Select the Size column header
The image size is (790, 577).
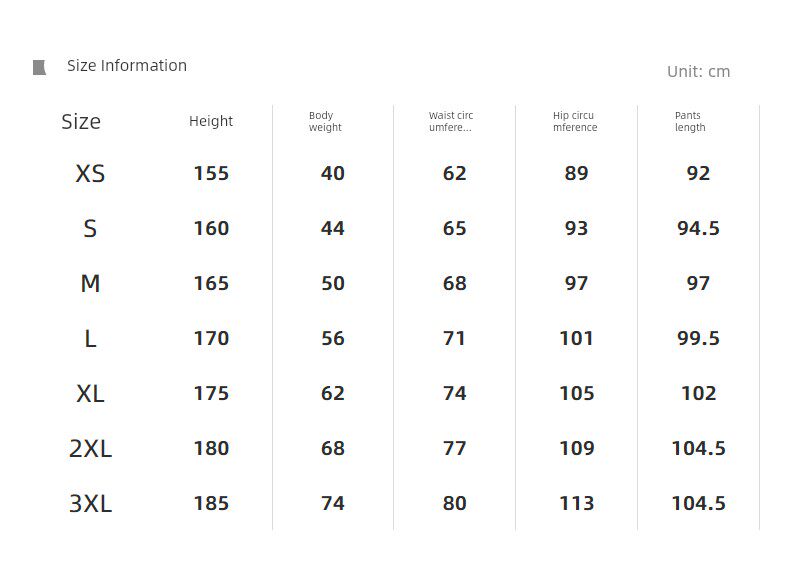click(x=81, y=122)
